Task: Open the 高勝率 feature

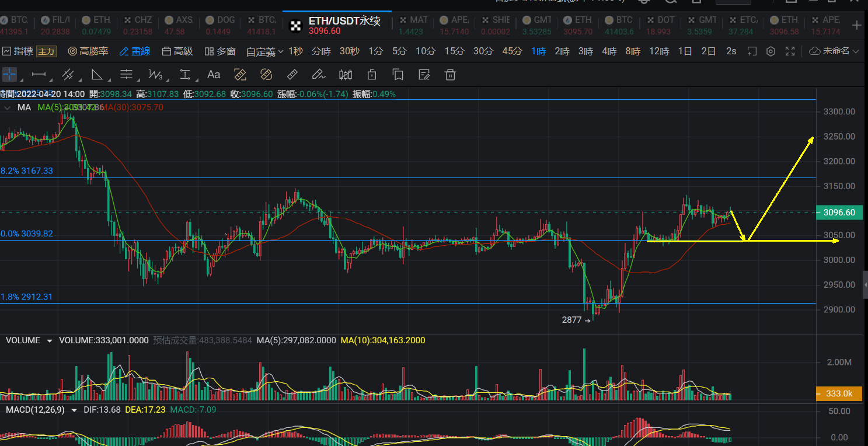Action: tap(88, 51)
